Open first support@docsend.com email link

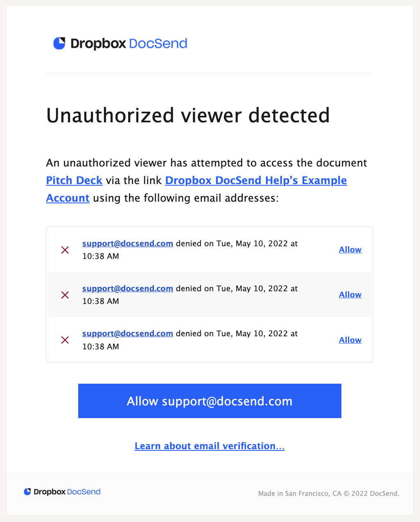coord(128,243)
